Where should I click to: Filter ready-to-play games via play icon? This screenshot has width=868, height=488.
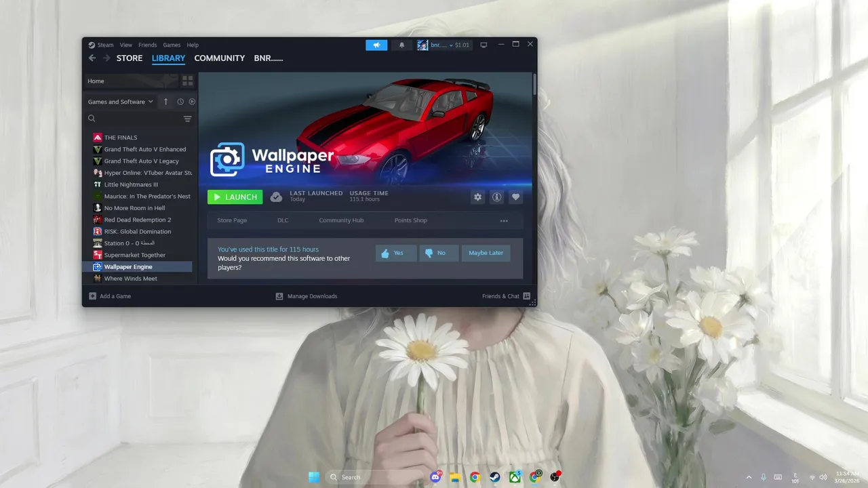coord(192,102)
